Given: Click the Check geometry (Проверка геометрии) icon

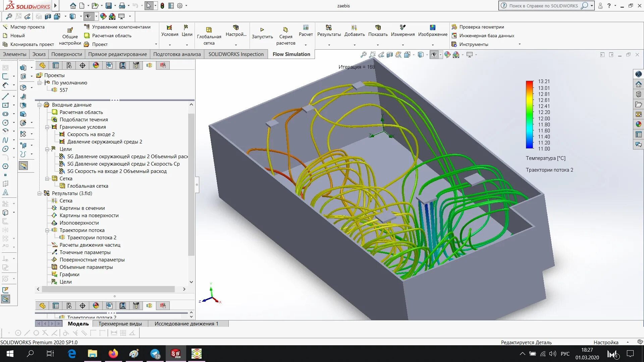Looking at the screenshot, I should [454, 27].
